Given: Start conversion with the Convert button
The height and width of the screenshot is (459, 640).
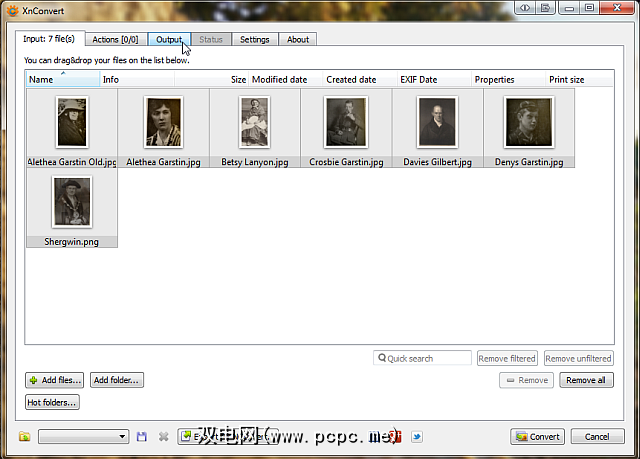Looking at the screenshot, I should click(538, 437).
